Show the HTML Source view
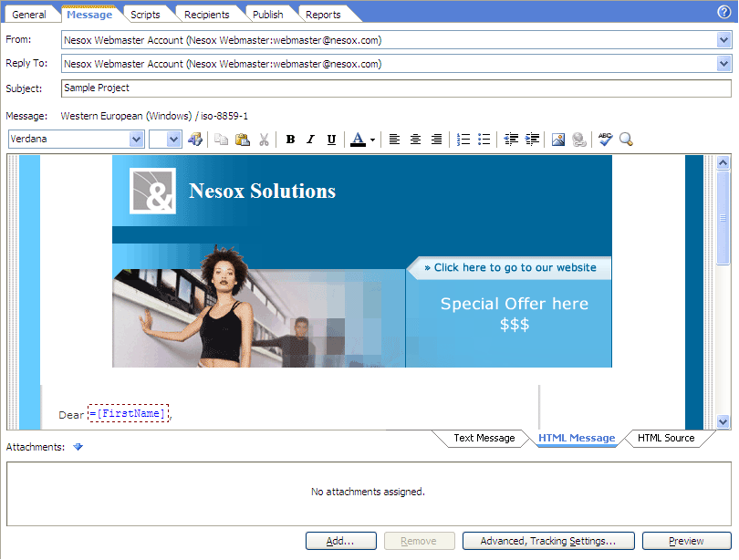This screenshot has height=560, width=739. [666, 438]
